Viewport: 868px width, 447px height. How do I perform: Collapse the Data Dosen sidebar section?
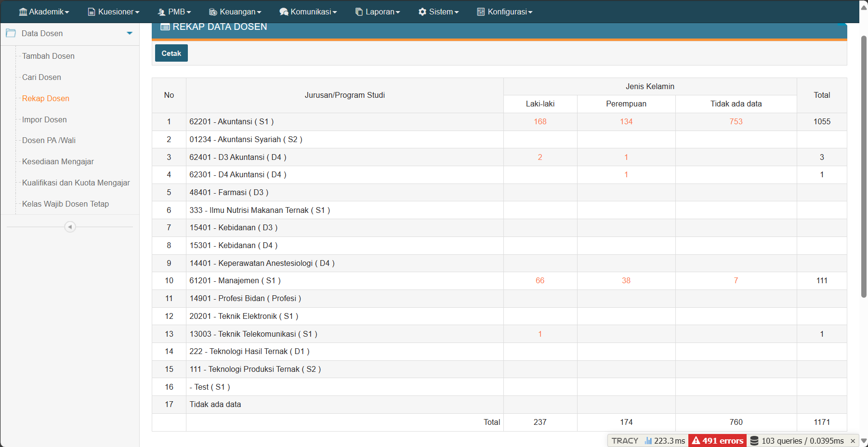tap(129, 33)
